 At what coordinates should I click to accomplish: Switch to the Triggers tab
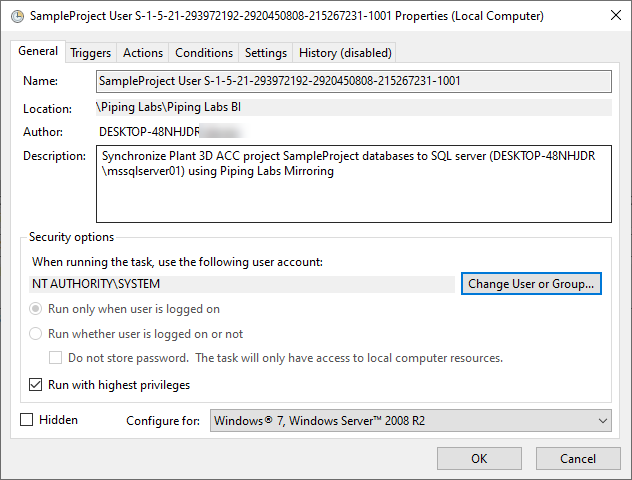pos(91,53)
